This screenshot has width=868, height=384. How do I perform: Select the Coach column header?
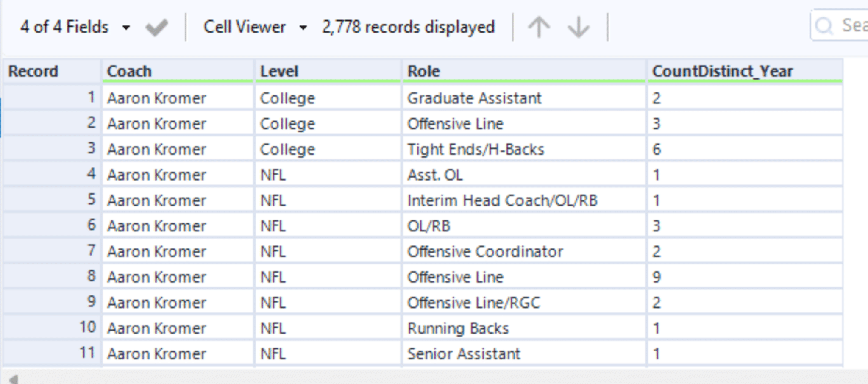(x=129, y=71)
